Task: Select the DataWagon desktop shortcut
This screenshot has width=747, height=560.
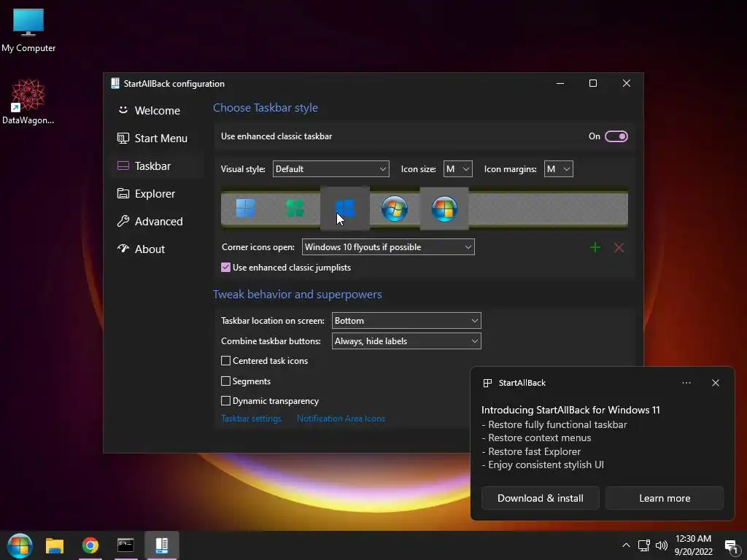Action: point(28,102)
